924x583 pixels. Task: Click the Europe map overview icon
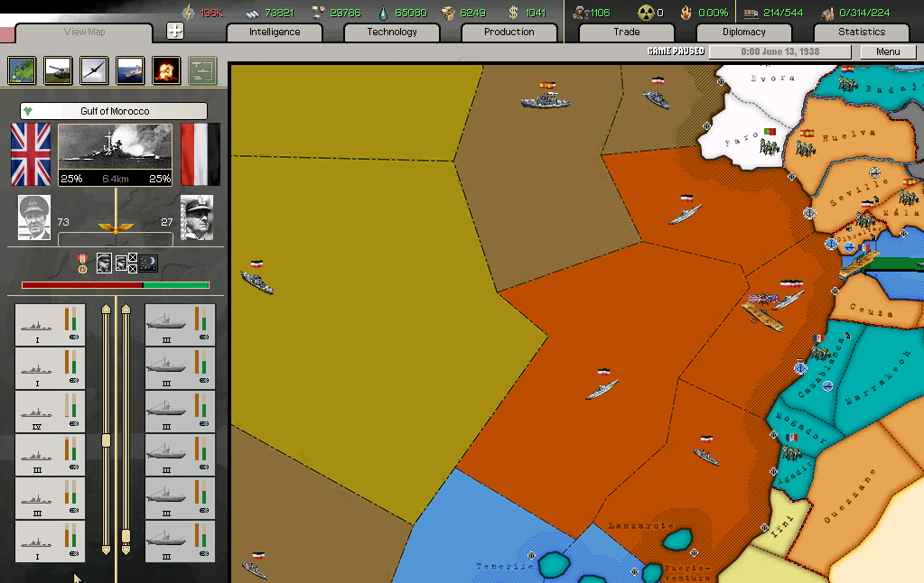[x=22, y=70]
